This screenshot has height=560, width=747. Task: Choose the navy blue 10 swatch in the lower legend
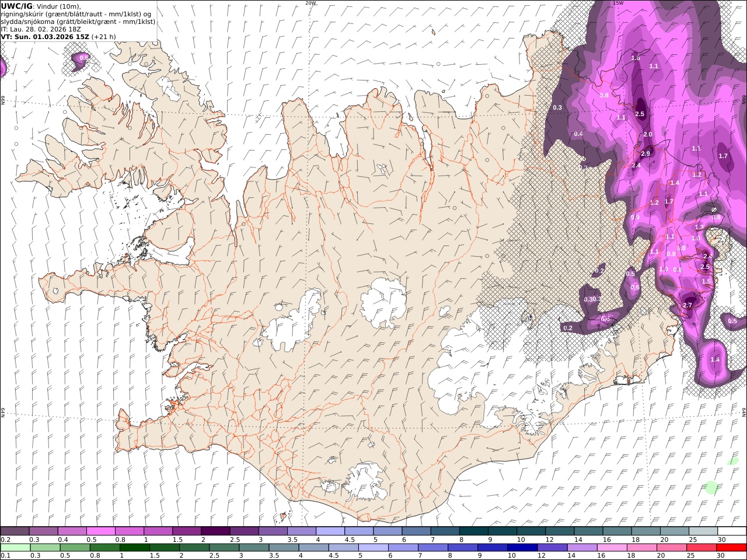[x=522, y=548]
